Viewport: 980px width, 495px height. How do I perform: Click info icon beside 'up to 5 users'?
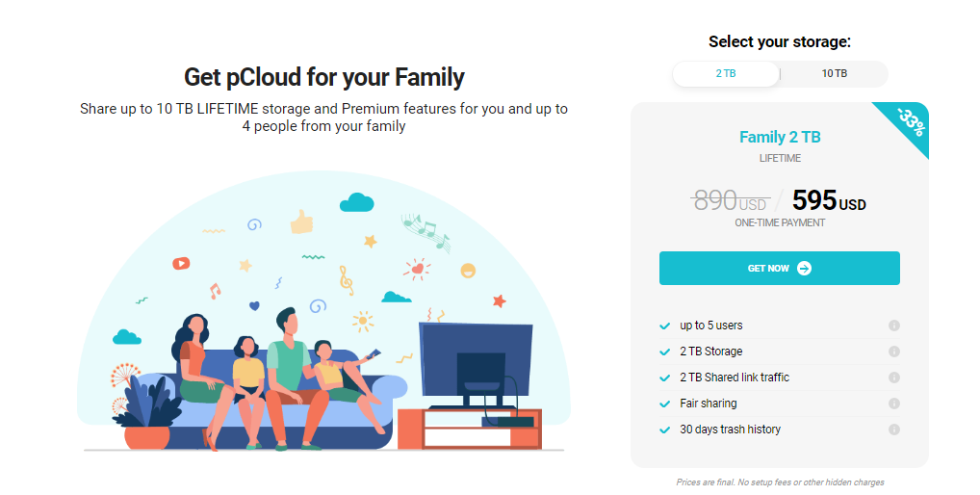click(894, 326)
